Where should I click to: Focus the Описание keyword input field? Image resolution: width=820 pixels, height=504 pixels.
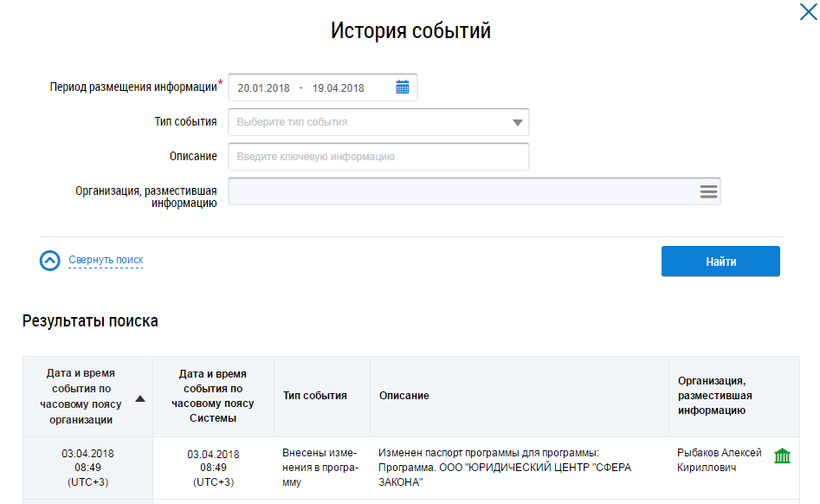(x=378, y=157)
